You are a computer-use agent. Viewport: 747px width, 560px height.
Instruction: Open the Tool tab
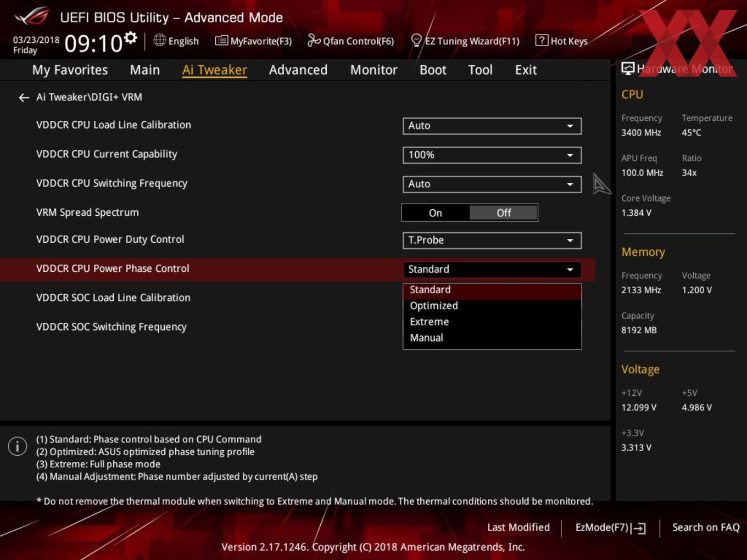[x=480, y=70]
